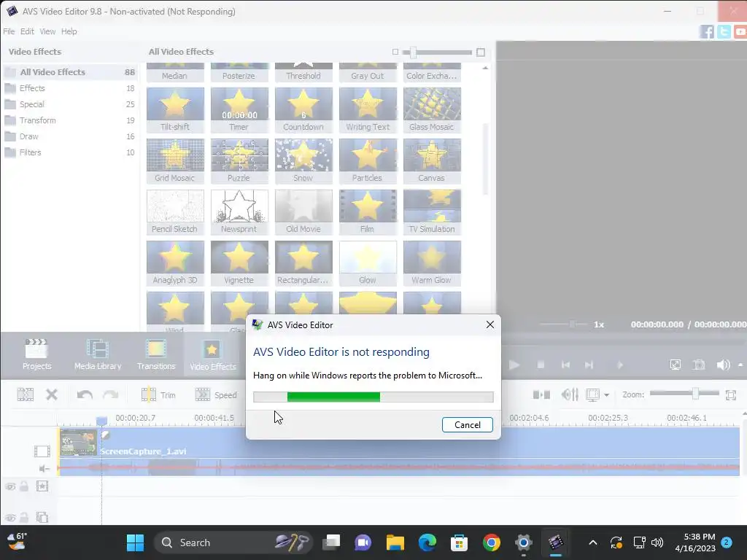Select the Draw folder category
Viewport: 747px width, 560px height.
click(x=70, y=136)
